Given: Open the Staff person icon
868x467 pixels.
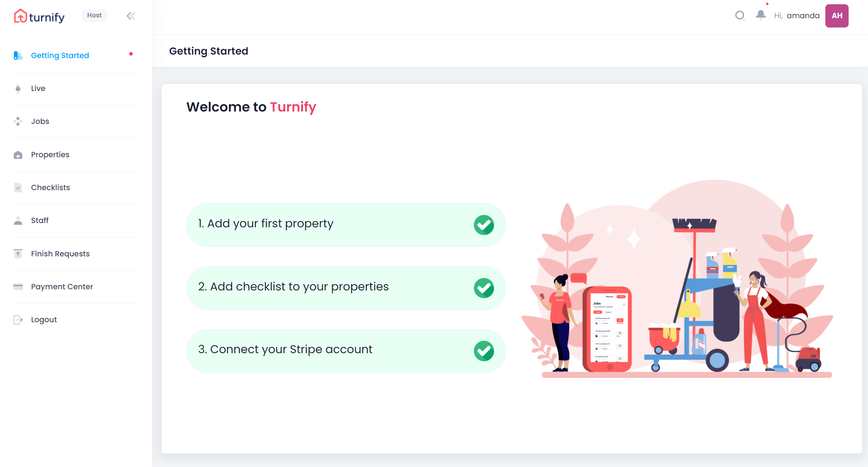Looking at the screenshot, I should [x=18, y=220].
